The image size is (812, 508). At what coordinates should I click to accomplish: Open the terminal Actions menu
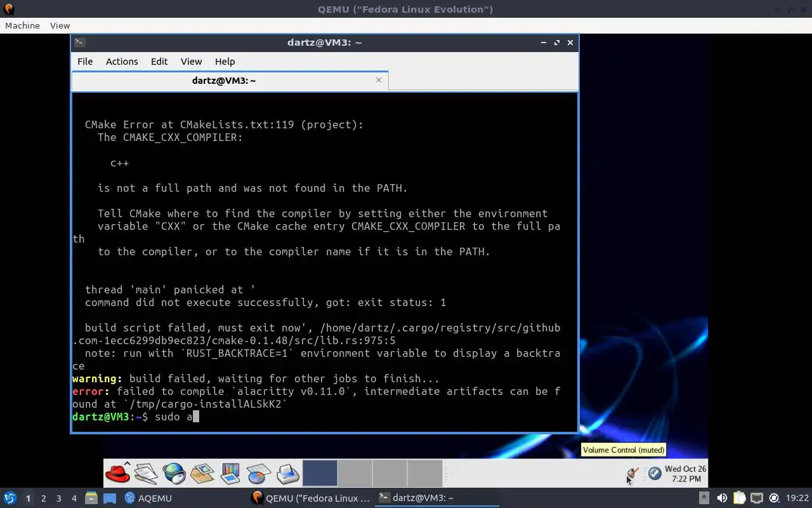click(x=122, y=62)
